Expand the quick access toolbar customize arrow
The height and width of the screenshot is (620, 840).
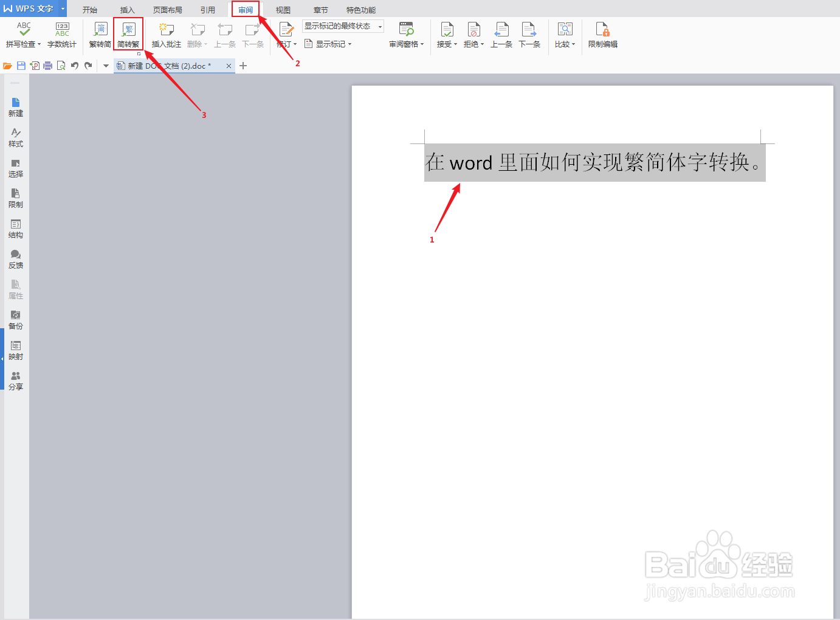(x=106, y=66)
